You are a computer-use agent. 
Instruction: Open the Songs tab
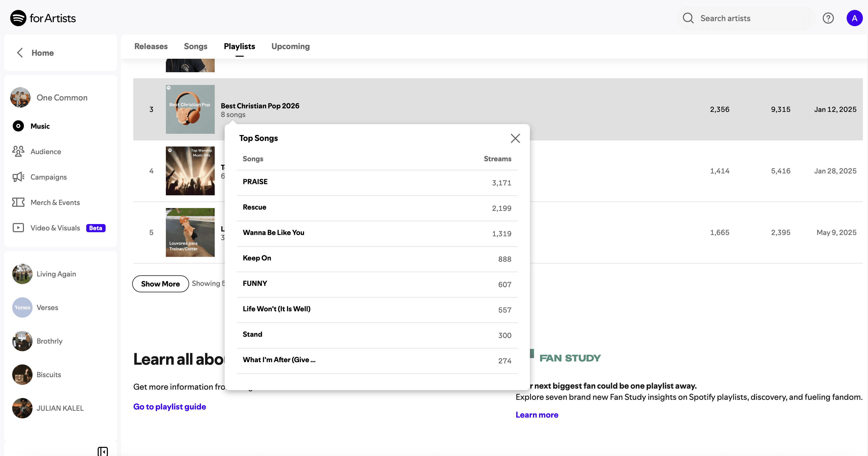195,47
